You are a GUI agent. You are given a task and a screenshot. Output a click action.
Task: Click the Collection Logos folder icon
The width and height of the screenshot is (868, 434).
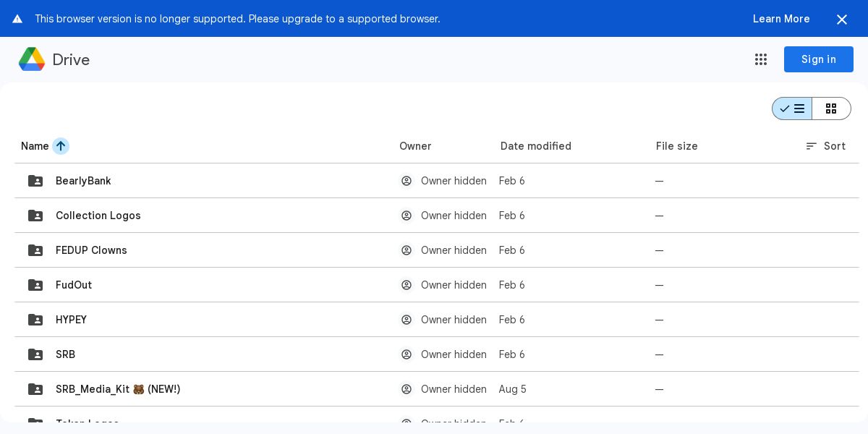pyautogui.click(x=35, y=216)
